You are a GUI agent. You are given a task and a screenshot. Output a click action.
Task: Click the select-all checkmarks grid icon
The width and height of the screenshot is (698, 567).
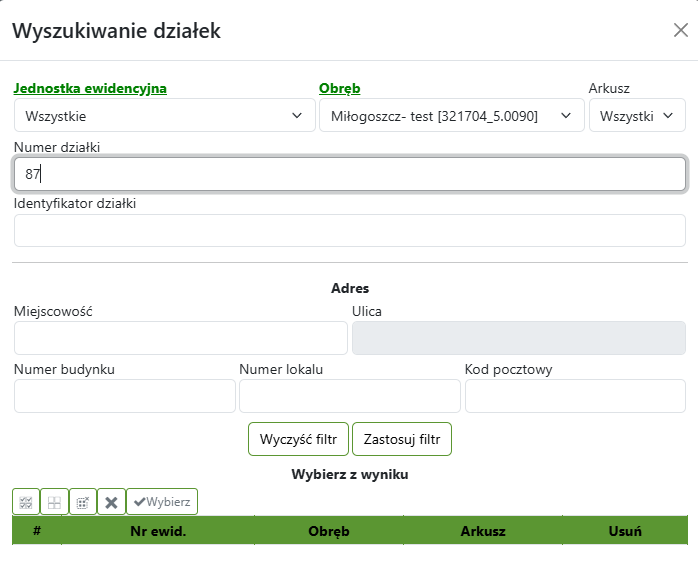[x=26, y=502]
